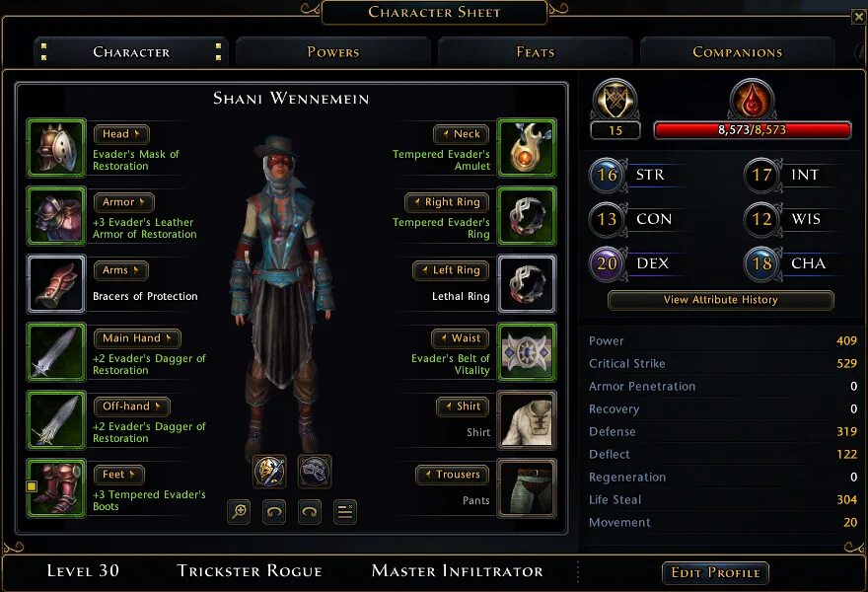Click the zoom magnifier icon below character
868x592 pixels.
click(239, 512)
